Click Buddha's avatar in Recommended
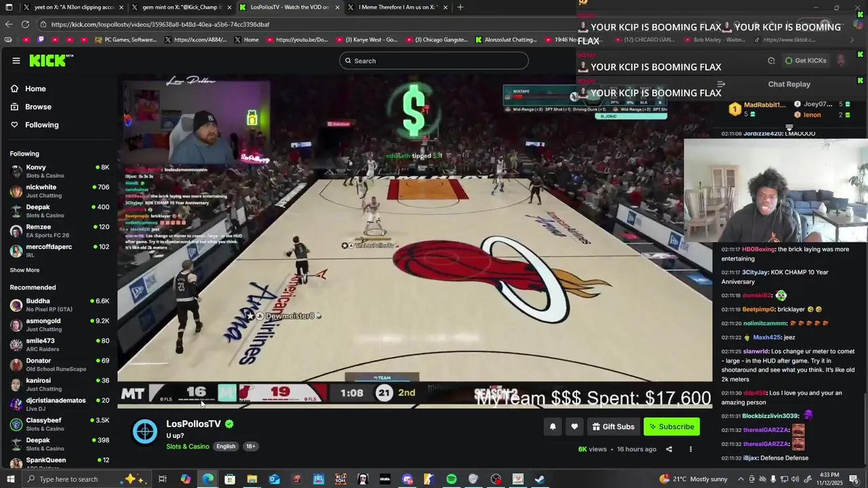Screen dimensions: 868x488 click(16, 305)
